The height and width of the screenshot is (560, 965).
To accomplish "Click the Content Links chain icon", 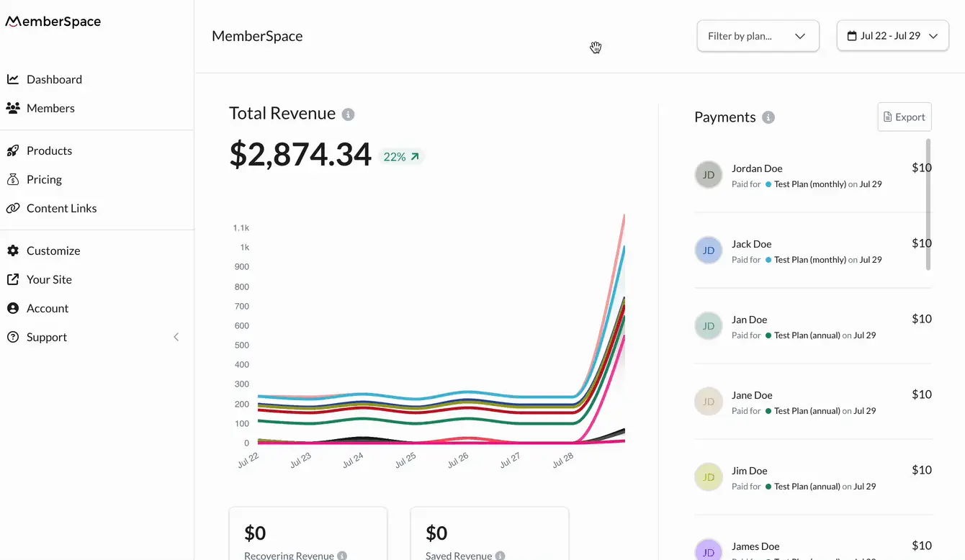I will point(13,208).
